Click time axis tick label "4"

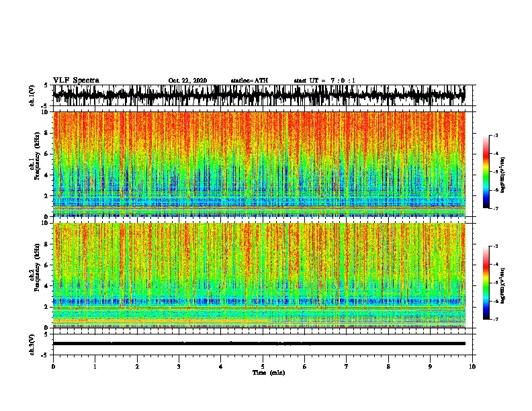tap(221, 366)
